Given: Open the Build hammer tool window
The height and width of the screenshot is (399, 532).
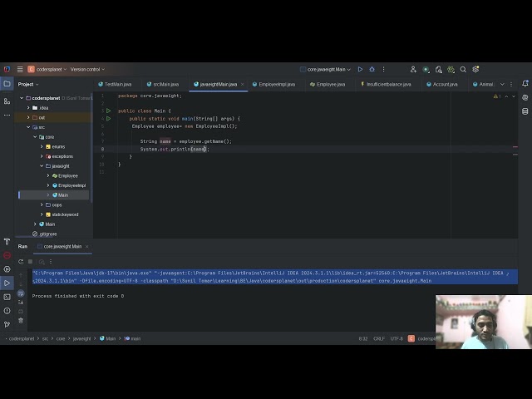Looking at the screenshot, I should pos(7,241).
